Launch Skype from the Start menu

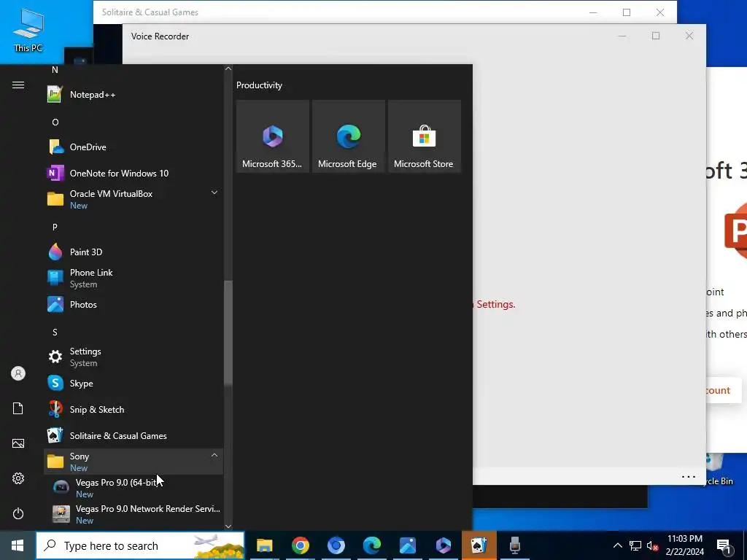[x=133, y=384]
